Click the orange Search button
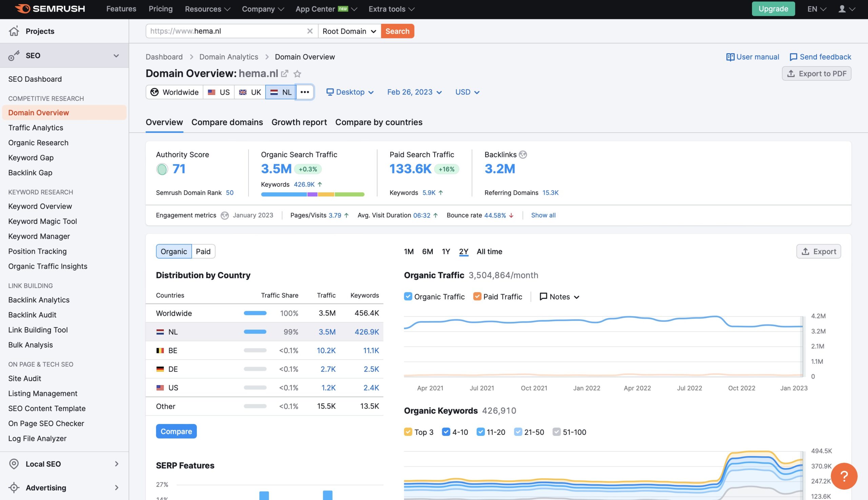Screen dimensions: 868x500 click(x=397, y=31)
